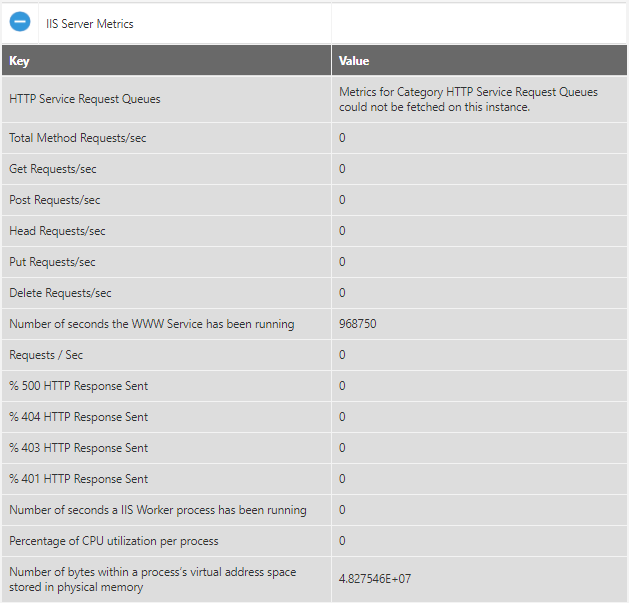630x603 pixels.
Task: Select the Get Requests/sec row label
Action: click(53, 169)
